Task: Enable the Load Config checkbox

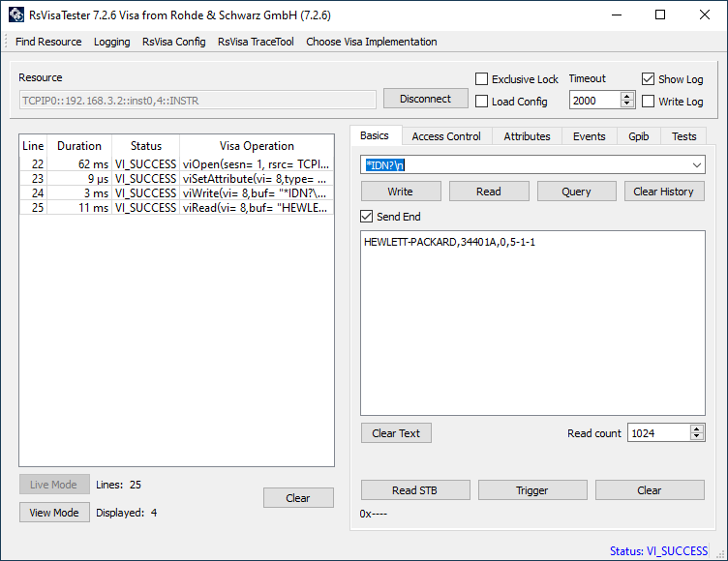Action: (x=481, y=102)
